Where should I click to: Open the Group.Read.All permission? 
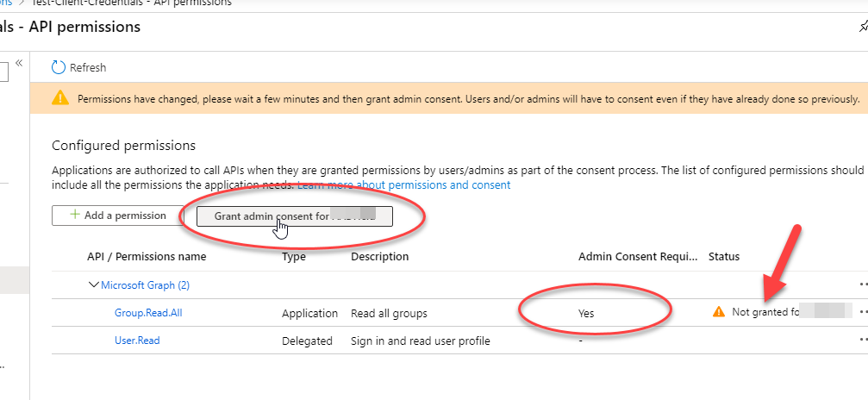148,312
